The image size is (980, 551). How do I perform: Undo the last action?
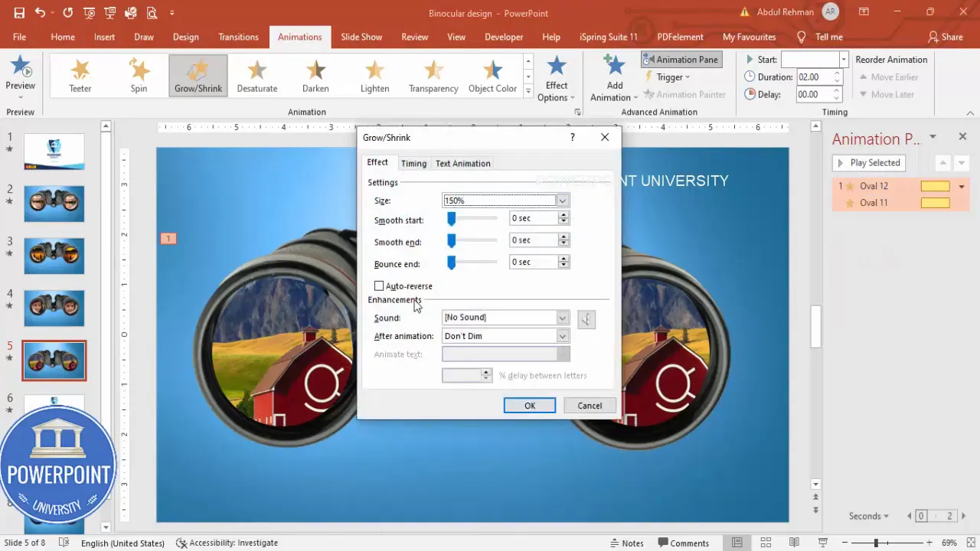click(40, 13)
